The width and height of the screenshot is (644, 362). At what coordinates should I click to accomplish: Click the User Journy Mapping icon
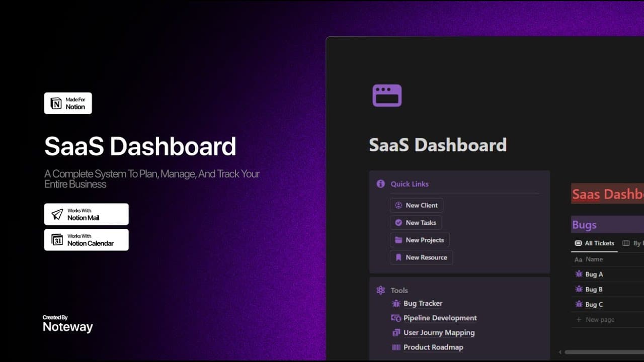coord(396,332)
